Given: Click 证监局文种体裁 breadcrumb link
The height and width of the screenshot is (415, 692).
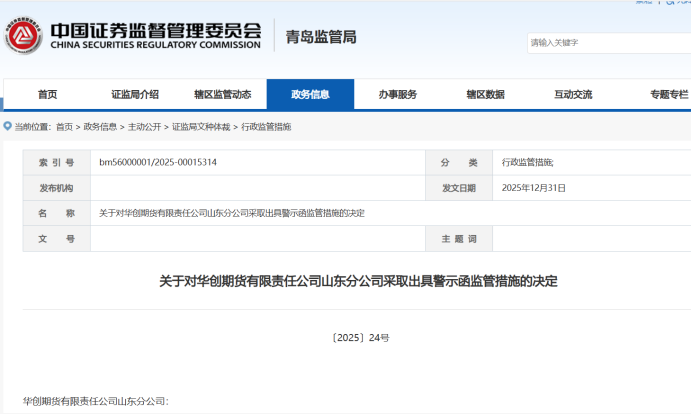Looking at the screenshot, I should click(x=201, y=127).
